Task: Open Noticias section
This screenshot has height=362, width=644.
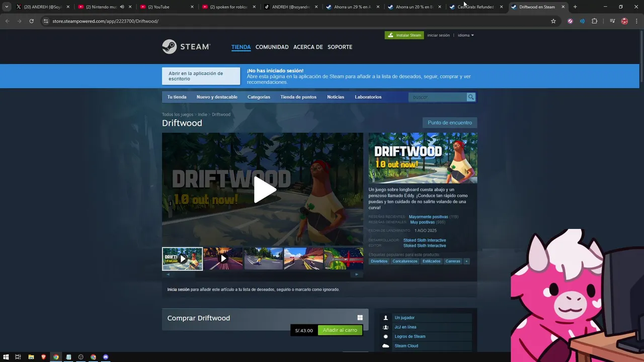Action: pos(336,97)
